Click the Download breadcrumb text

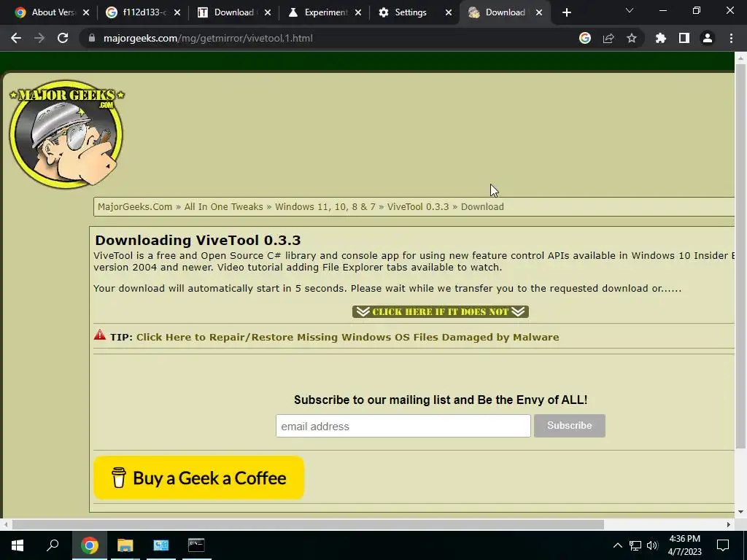point(482,206)
